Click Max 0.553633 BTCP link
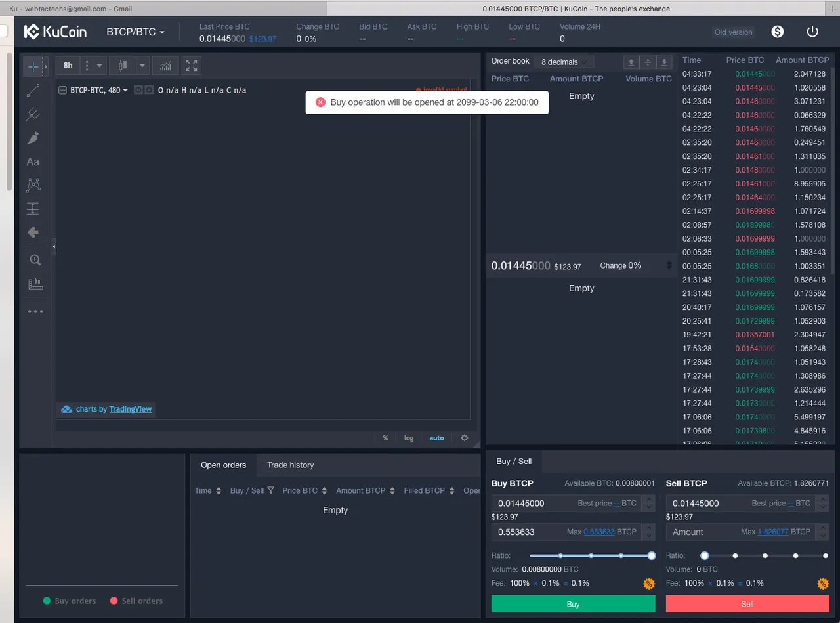The height and width of the screenshot is (623, 840). point(599,532)
